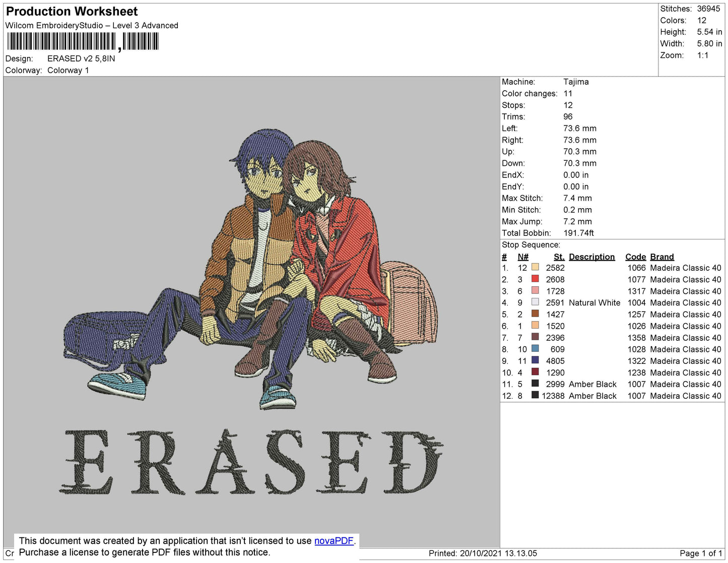
Task: Click the Colors count 12 in header
Action: 702,20
